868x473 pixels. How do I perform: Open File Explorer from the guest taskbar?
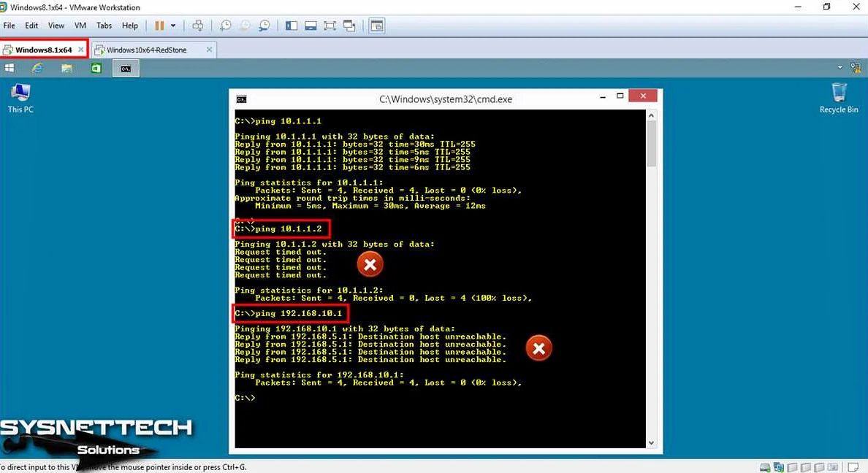[x=66, y=68]
